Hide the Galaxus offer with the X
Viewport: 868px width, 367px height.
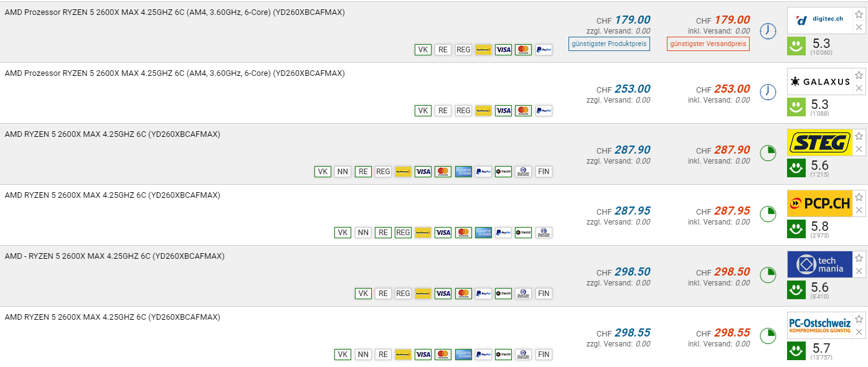tap(859, 88)
